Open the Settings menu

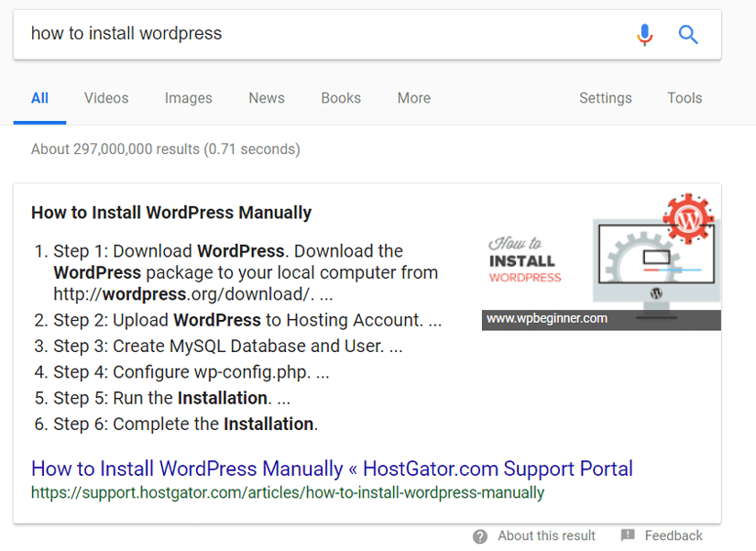click(x=606, y=98)
